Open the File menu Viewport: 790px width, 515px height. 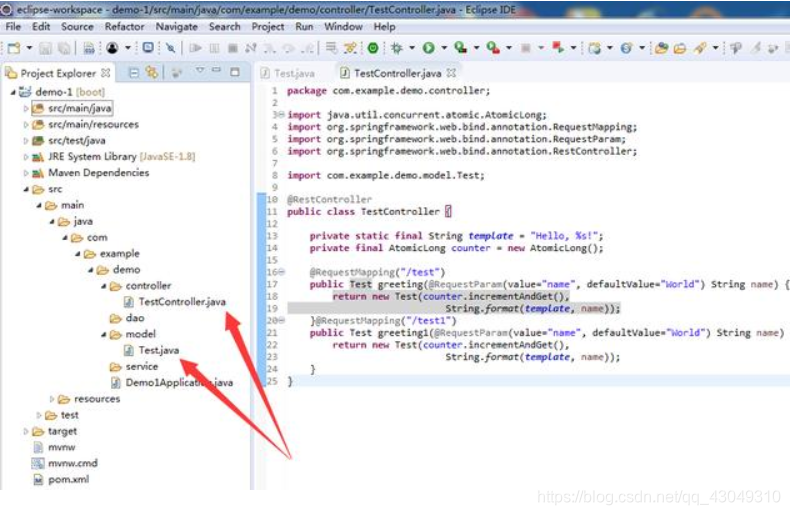tap(13, 27)
